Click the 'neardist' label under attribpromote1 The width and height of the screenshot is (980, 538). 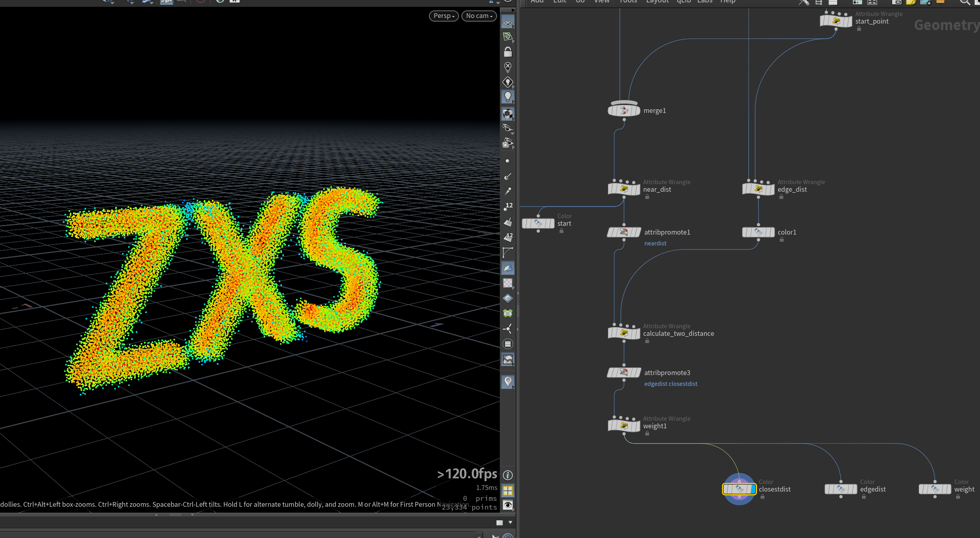655,243
